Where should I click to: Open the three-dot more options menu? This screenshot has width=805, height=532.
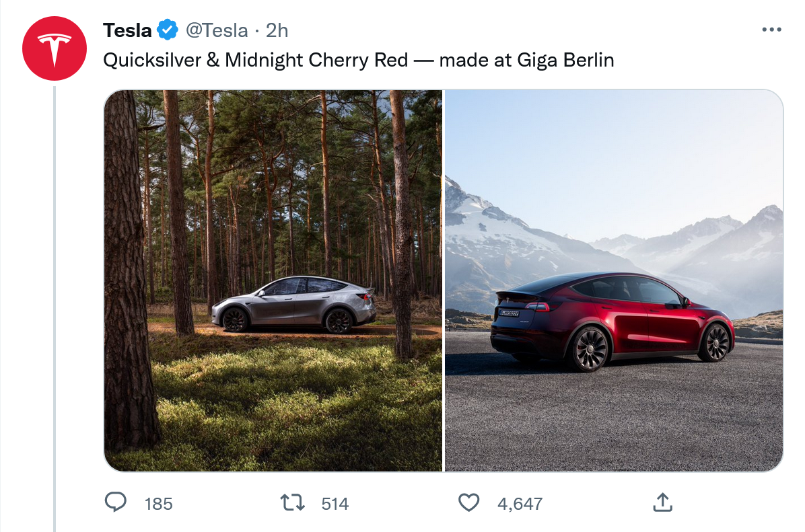pyautogui.click(x=771, y=30)
